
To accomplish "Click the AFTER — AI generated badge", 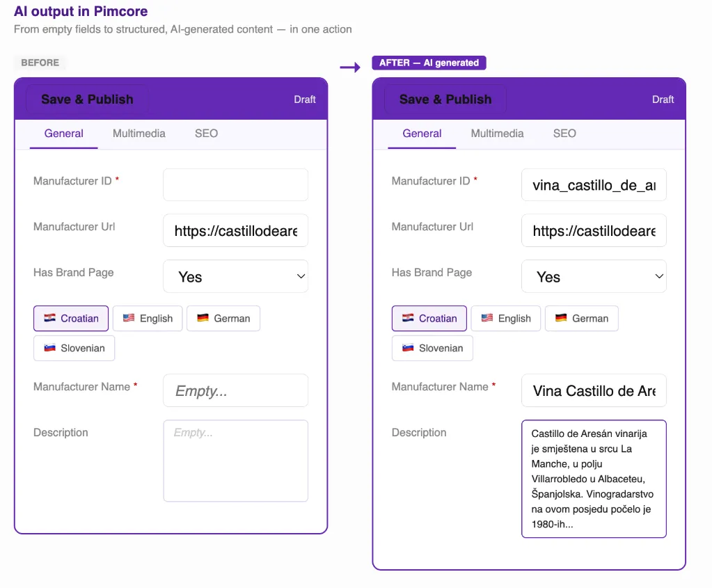I will tap(429, 63).
